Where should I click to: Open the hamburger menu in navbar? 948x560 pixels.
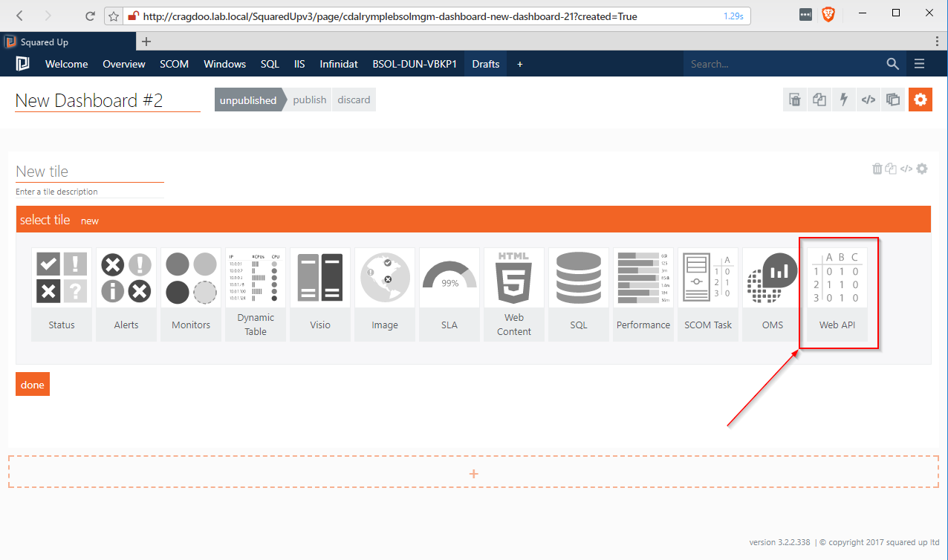click(x=920, y=64)
